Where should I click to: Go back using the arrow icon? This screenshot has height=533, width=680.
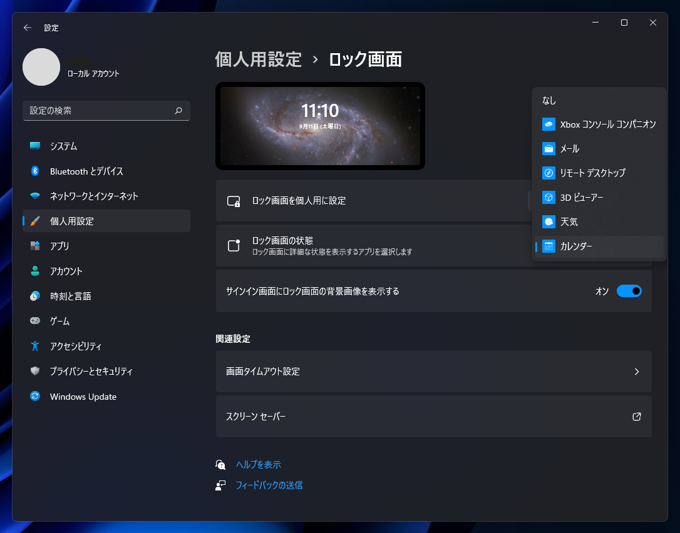[x=27, y=28]
